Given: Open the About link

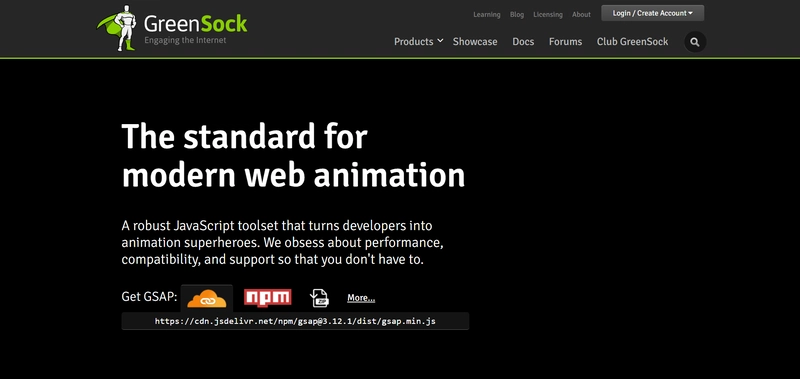Looking at the screenshot, I should 581,15.
